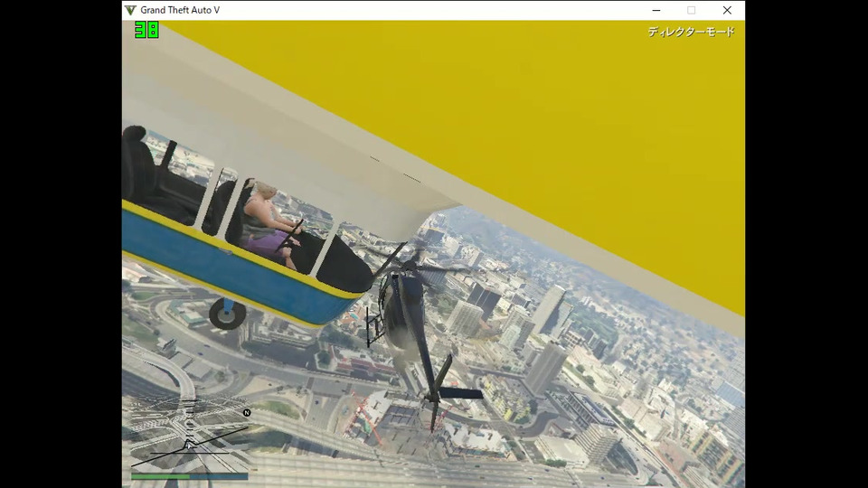Screen dimensions: 868x488
Task: Click the blimp gondola landing wheel
Action: tap(227, 314)
